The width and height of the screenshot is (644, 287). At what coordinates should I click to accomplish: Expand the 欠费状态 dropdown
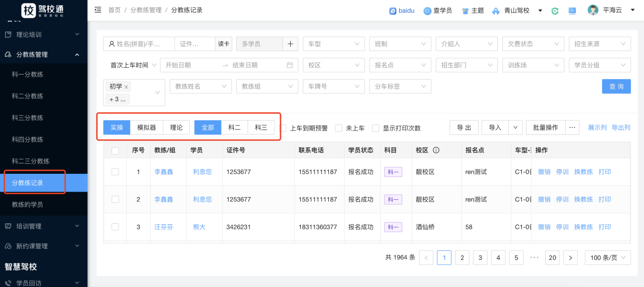pos(533,44)
